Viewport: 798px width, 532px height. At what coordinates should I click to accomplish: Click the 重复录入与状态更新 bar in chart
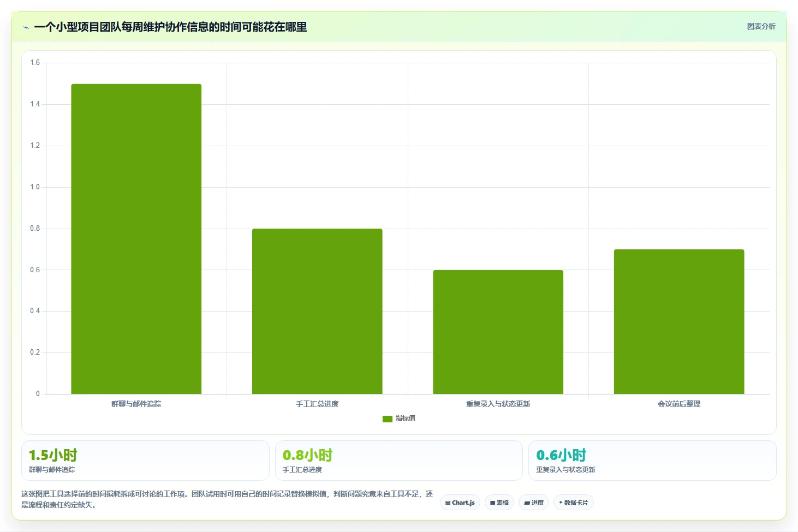(498, 332)
